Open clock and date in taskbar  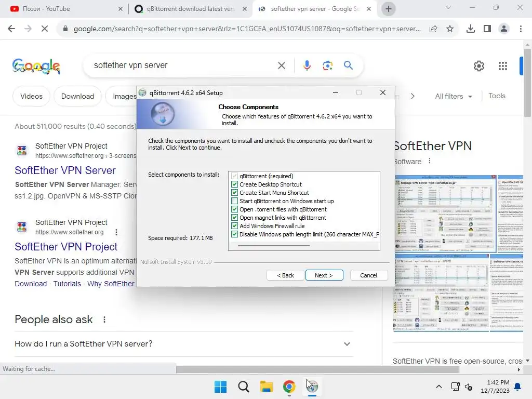pos(495,387)
